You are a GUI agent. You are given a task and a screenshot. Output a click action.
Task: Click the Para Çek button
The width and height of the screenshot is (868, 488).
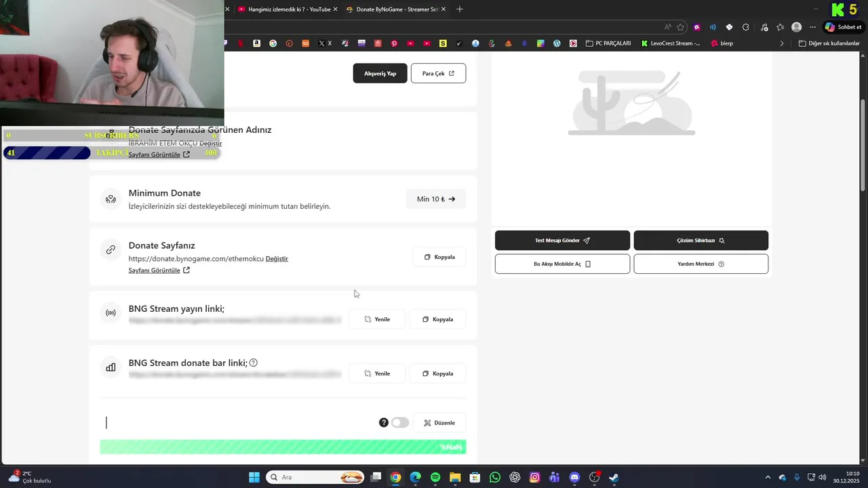(438, 73)
